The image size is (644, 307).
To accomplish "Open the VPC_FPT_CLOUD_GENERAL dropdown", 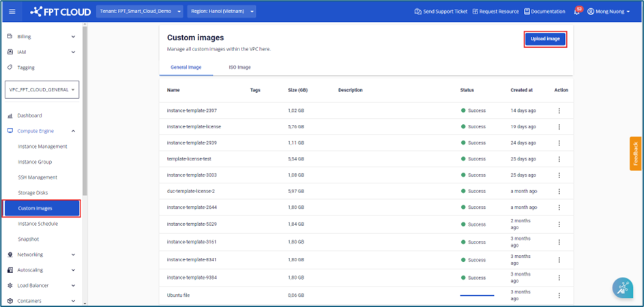I will pyautogui.click(x=42, y=89).
